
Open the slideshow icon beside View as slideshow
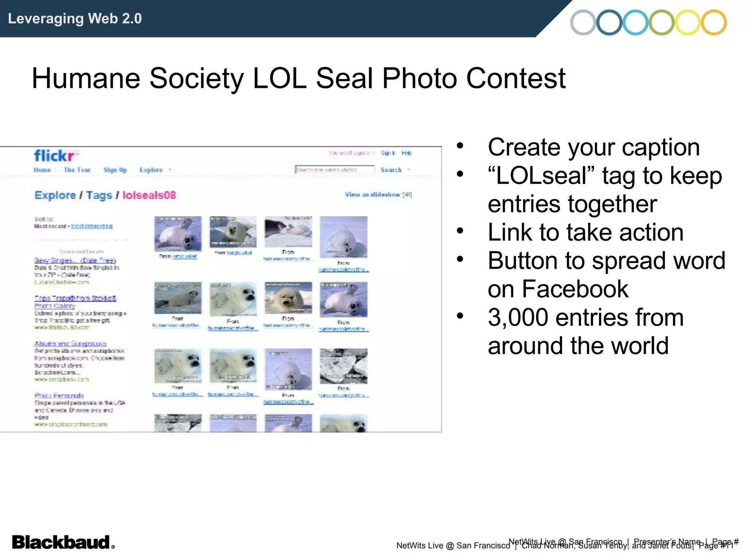(x=407, y=195)
